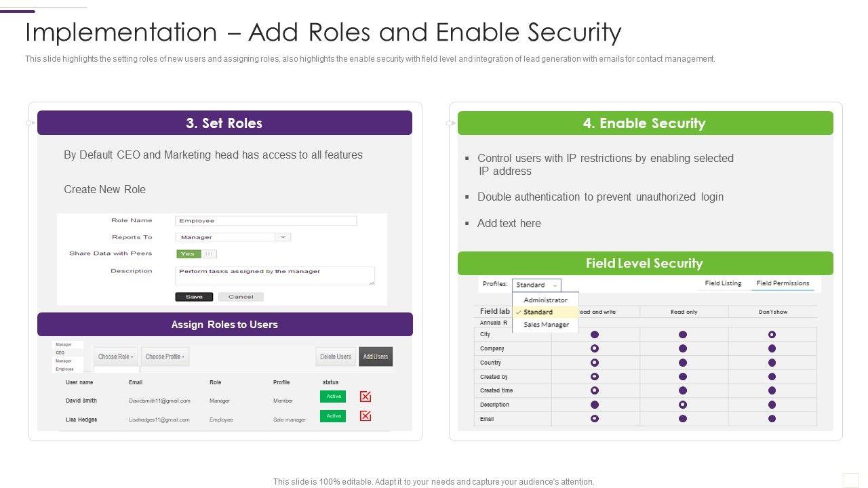
Task: Expand the Choose Profile dropdown
Action: pos(165,357)
